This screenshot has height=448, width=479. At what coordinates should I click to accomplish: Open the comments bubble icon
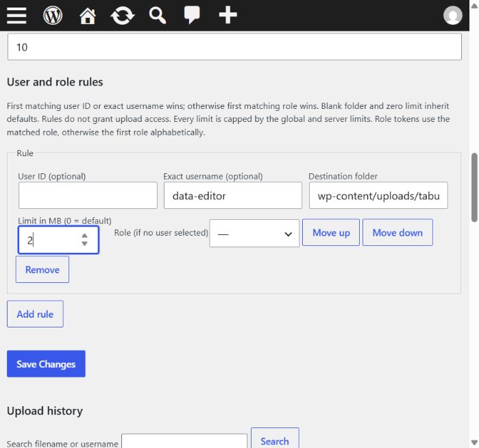(192, 14)
